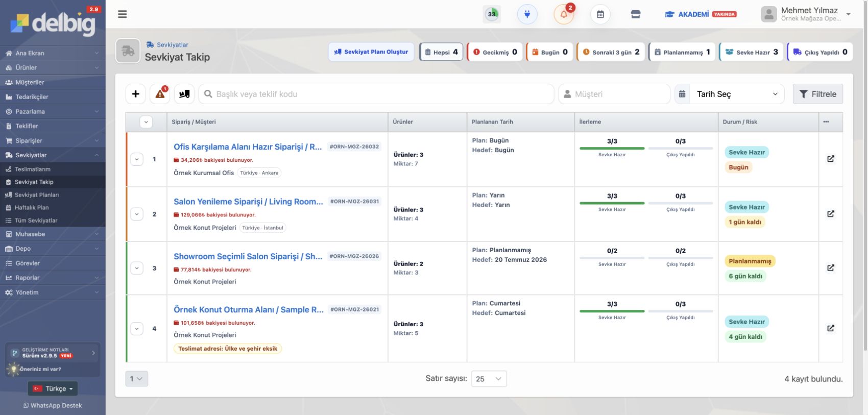Expand row 1 chevron toggle

137,159
